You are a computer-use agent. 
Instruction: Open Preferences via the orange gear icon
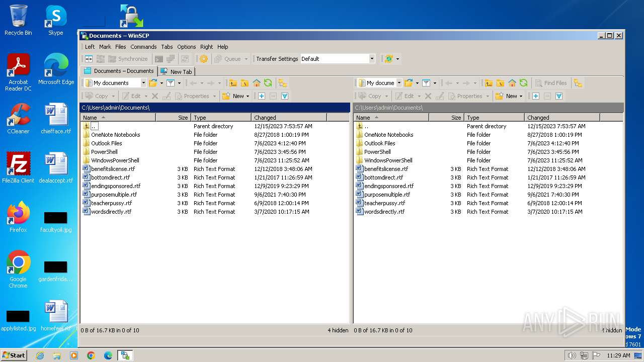coord(204,59)
